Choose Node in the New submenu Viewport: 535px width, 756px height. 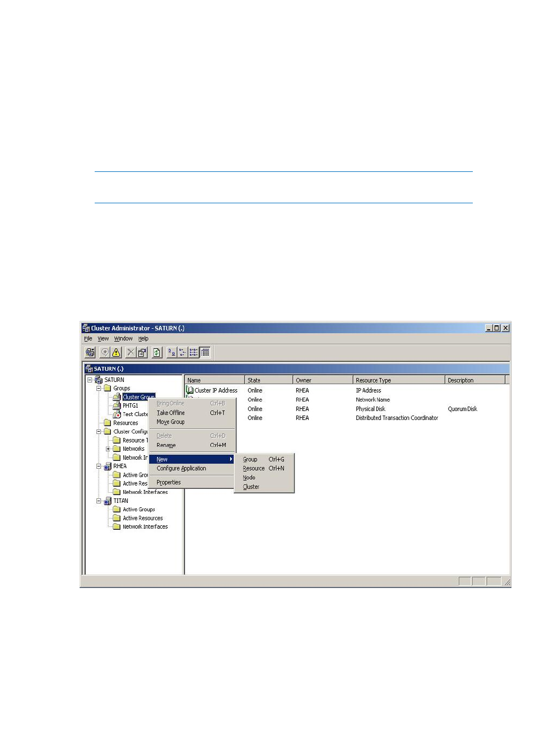264,478
